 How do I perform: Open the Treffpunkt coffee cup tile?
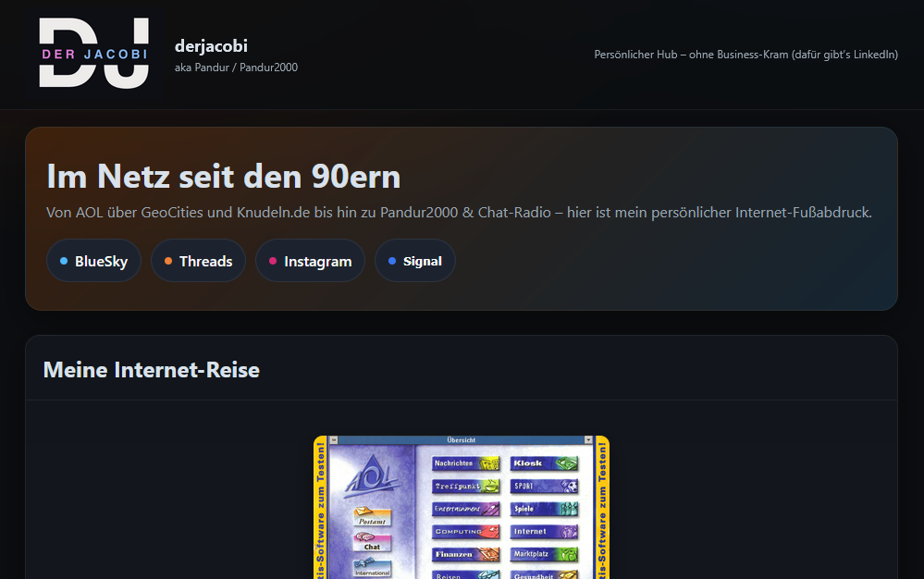click(x=467, y=487)
